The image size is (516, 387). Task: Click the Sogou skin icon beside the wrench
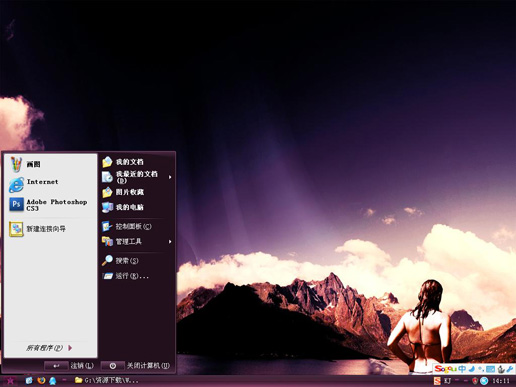pos(501,369)
